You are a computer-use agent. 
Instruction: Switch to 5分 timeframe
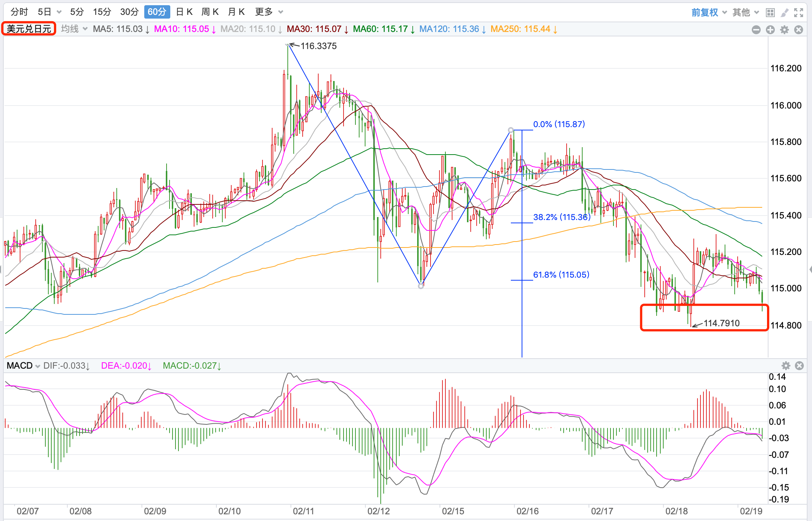click(77, 12)
